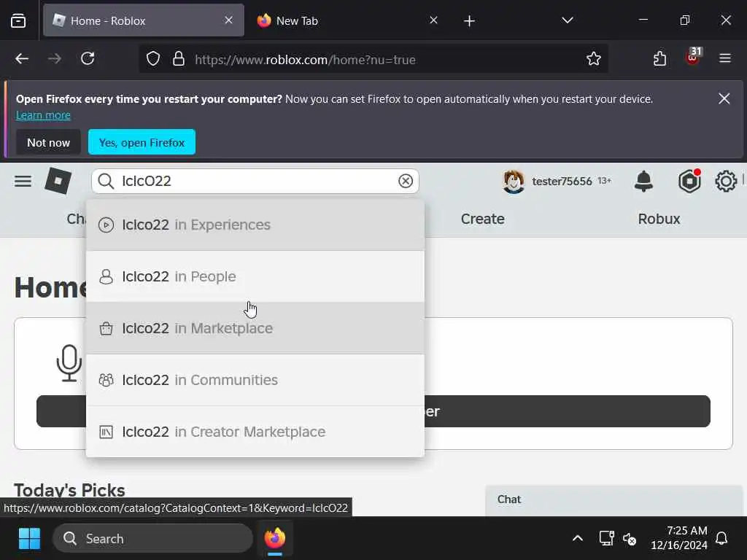The width and height of the screenshot is (747, 560).
Task: Open tester75656 avatar profile
Action: (514, 181)
